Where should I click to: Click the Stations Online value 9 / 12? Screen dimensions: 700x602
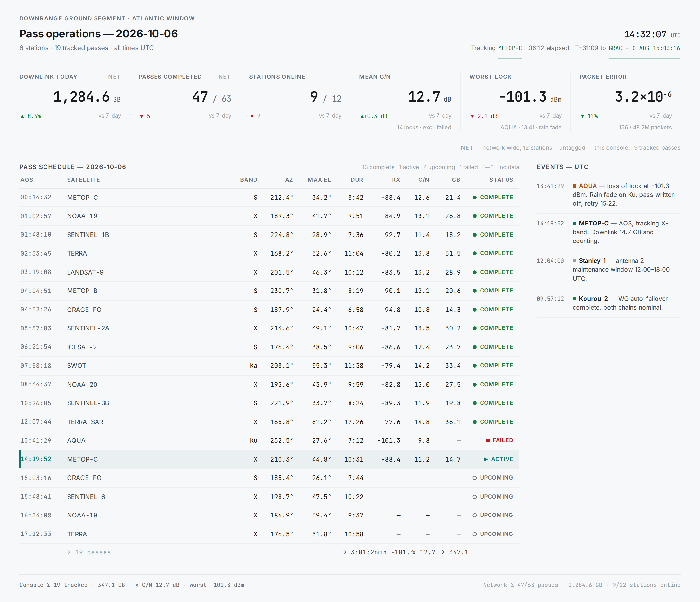(326, 97)
